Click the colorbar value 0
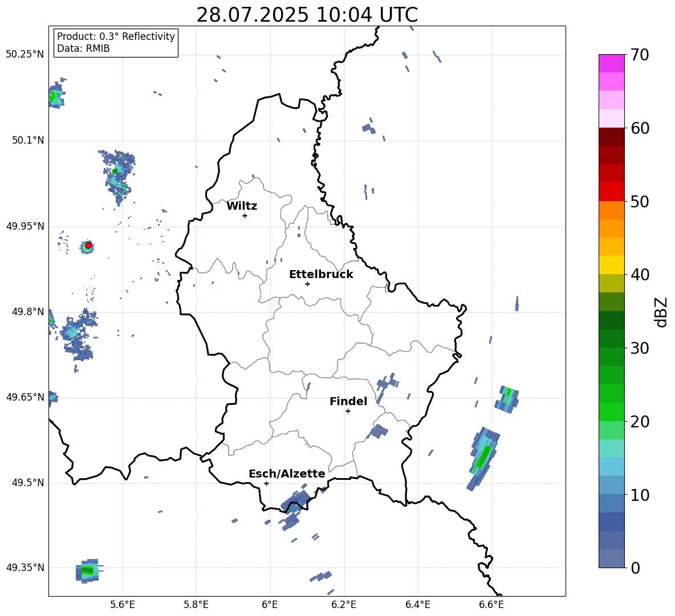The height and width of the screenshot is (616, 675). [635, 568]
